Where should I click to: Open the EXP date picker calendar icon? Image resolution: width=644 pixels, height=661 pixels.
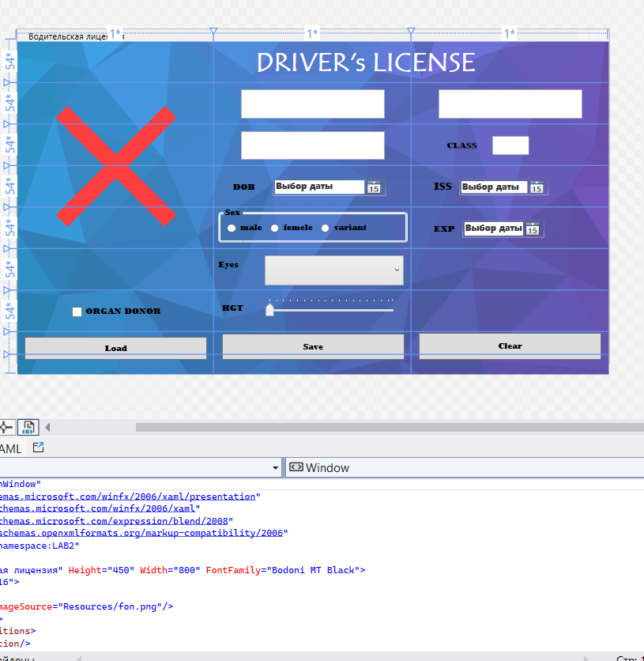533,229
